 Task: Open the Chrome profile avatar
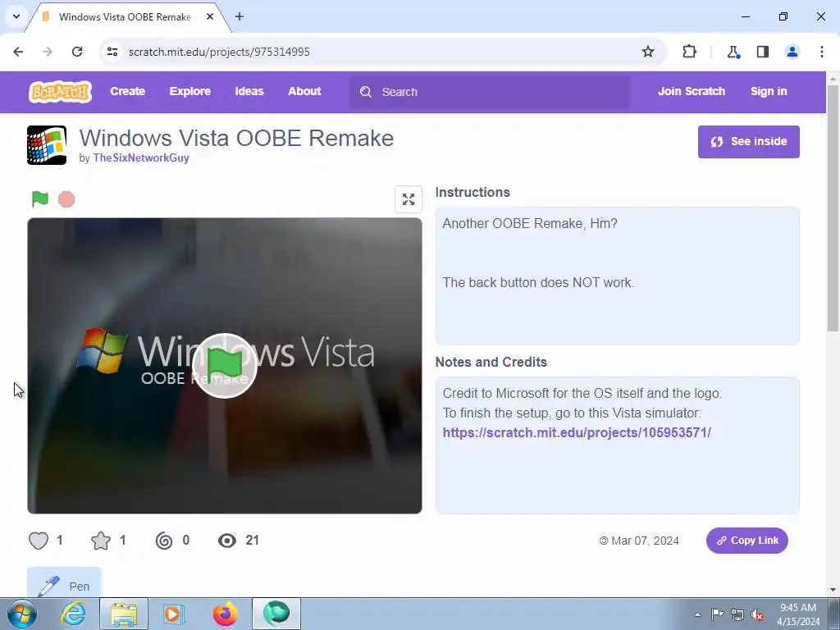(x=792, y=52)
